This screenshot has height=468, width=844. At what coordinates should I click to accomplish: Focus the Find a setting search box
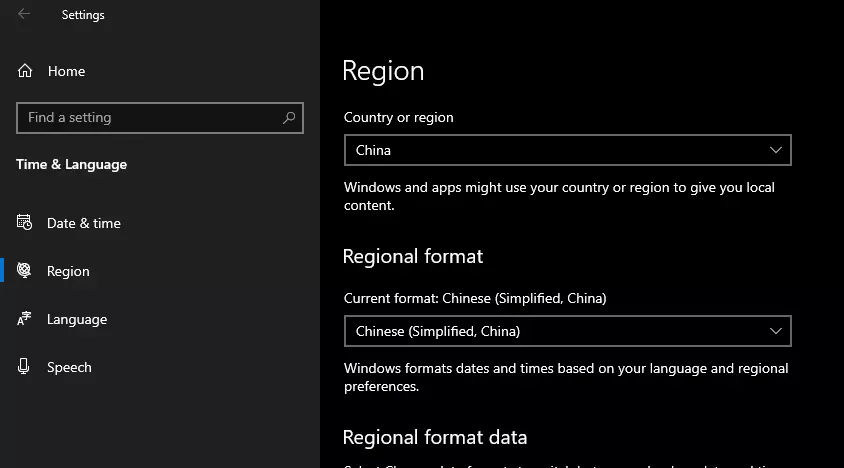tap(150, 118)
